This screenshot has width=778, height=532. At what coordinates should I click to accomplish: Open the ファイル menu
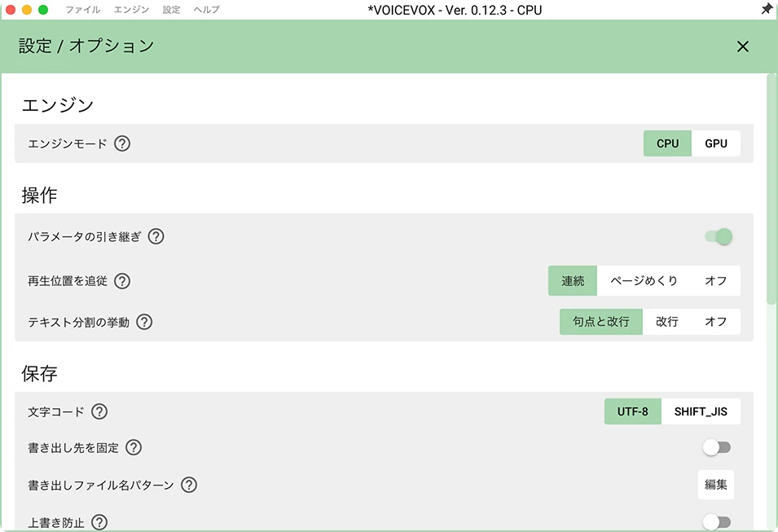(82, 10)
